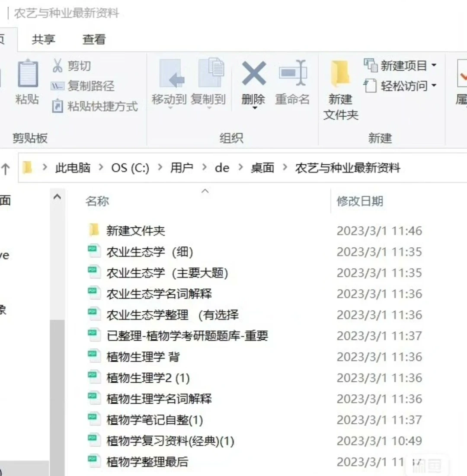
Task: Click the 粘贴 (Paste) icon
Action: pos(27,73)
